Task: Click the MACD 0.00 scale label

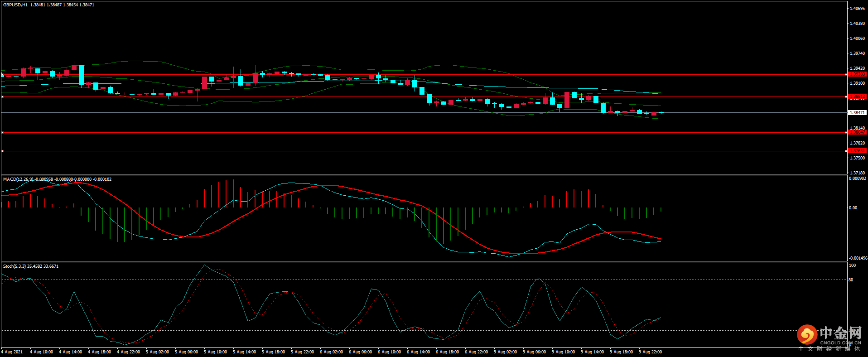Action: [853, 208]
